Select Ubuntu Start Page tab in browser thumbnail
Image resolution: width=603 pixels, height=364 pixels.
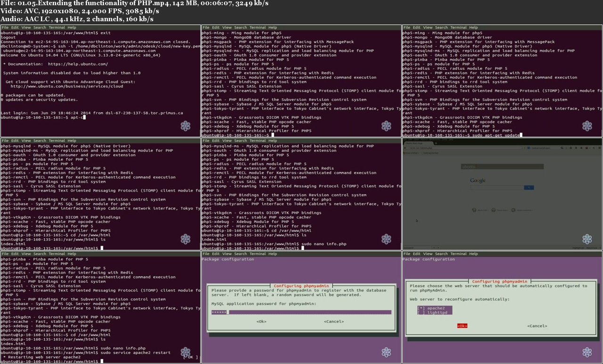[420, 143]
